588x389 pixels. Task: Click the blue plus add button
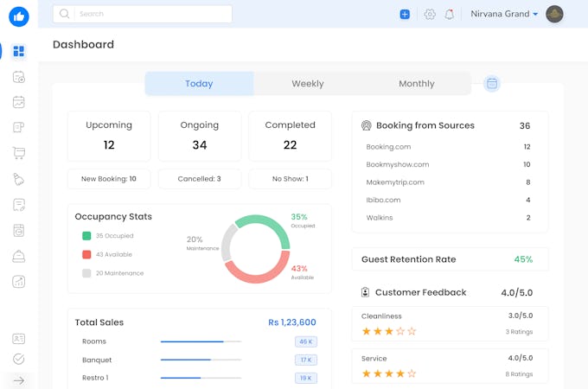405,14
